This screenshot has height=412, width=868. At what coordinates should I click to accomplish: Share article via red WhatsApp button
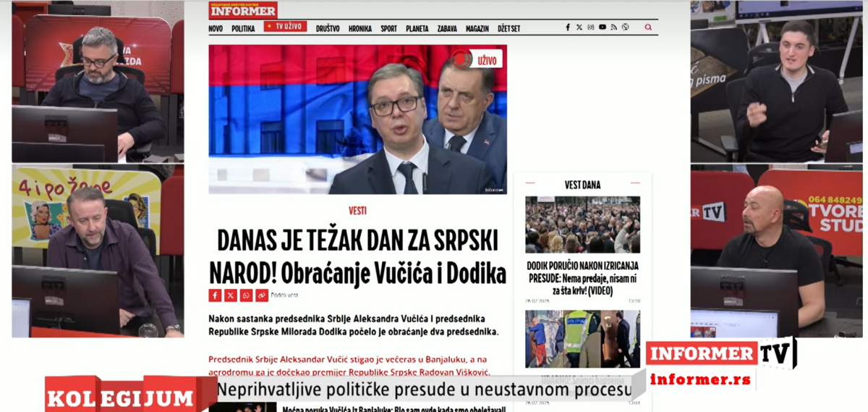click(x=247, y=295)
